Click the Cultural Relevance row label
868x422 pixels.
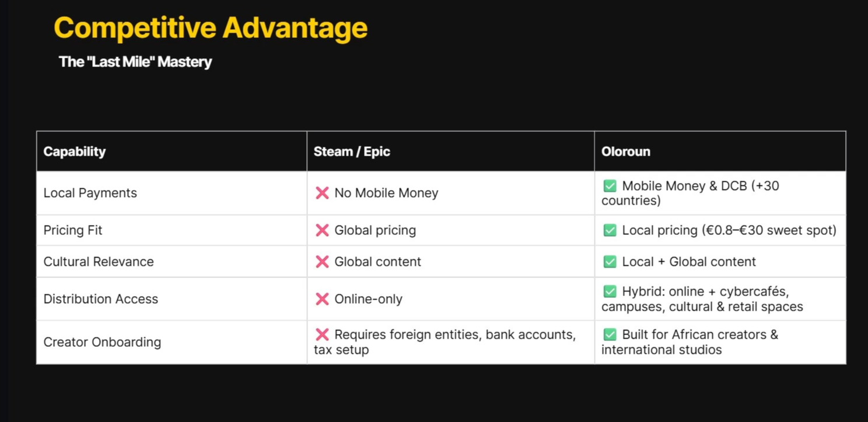point(99,262)
